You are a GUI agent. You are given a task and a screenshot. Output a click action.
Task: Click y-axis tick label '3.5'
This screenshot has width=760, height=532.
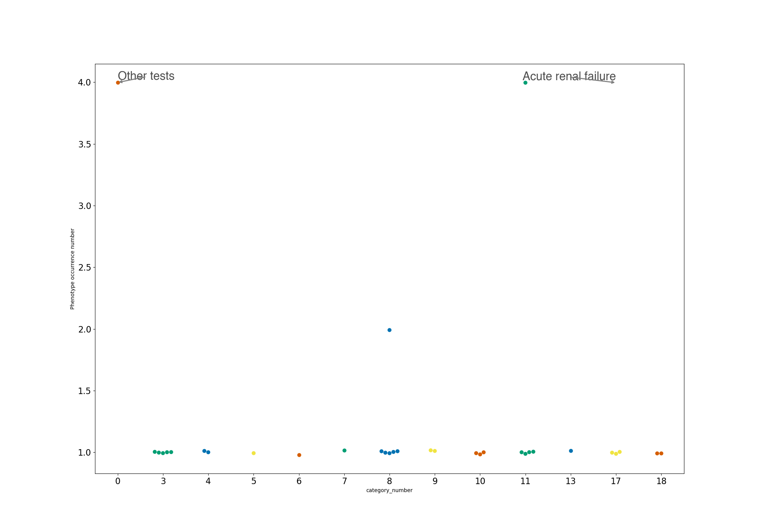click(x=84, y=144)
